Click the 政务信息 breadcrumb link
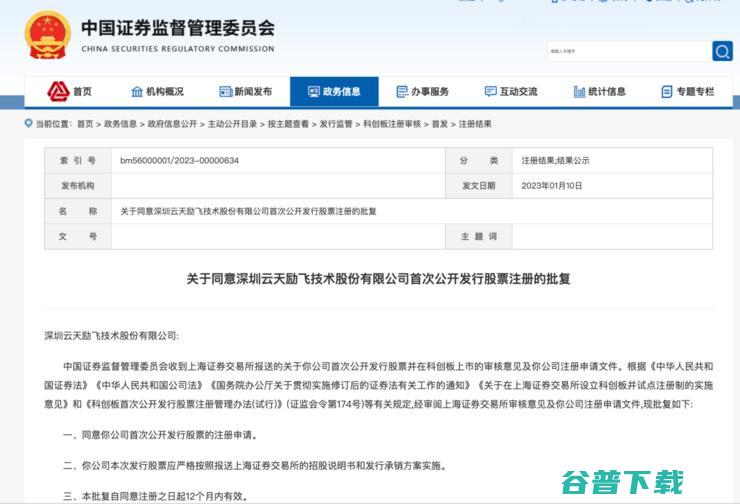740x504 pixels. [x=120, y=124]
